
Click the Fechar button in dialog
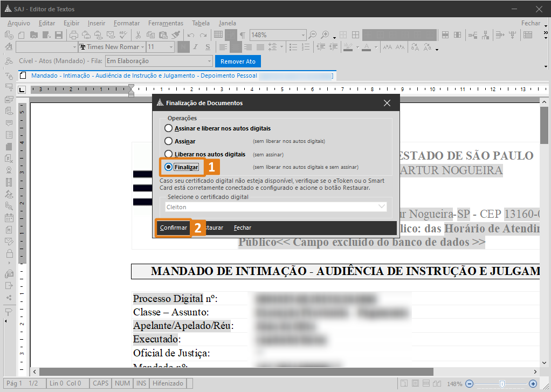pos(243,228)
